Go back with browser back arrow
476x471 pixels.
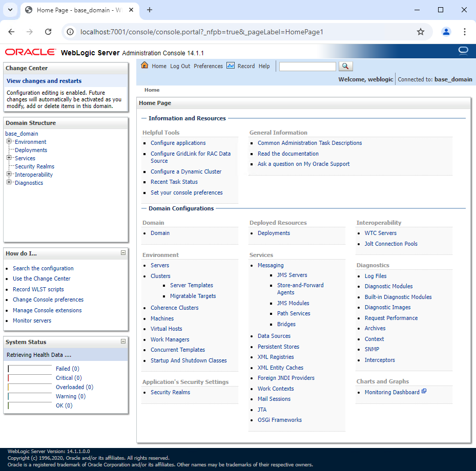point(12,32)
